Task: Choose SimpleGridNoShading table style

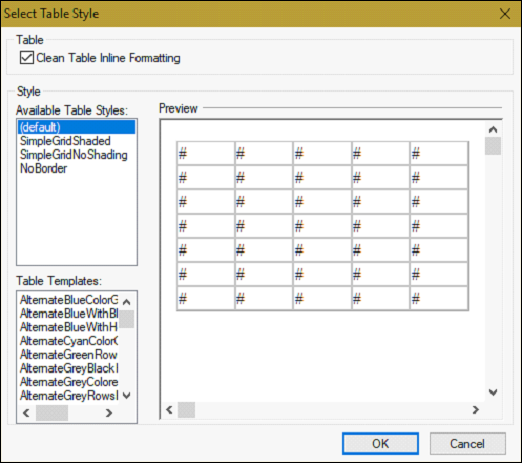Action: pos(77,155)
